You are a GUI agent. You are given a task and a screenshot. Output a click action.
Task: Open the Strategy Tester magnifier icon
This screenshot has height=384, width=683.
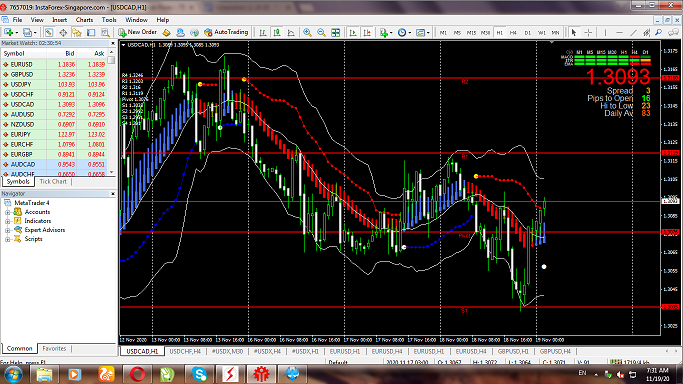click(x=105, y=32)
